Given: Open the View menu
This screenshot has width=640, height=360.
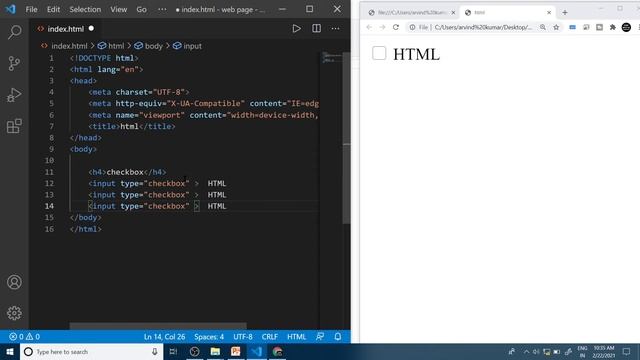Looking at the screenshot, I should [x=118, y=9].
